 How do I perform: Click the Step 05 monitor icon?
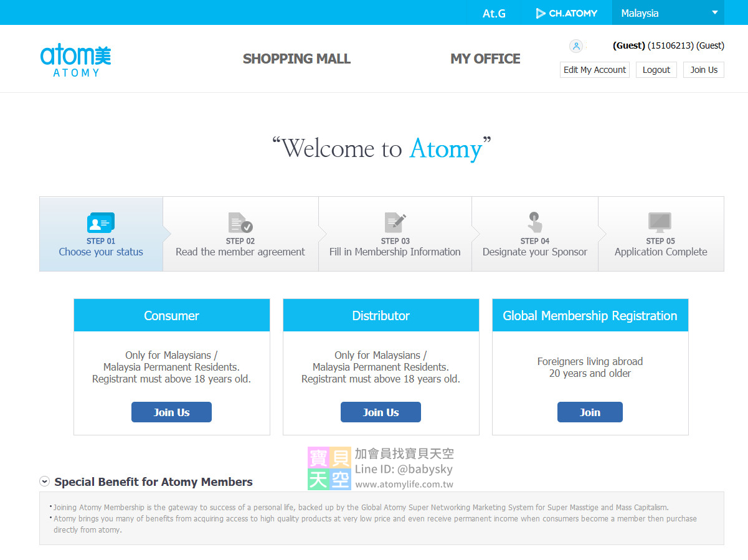pyautogui.click(x=660, y=222)
